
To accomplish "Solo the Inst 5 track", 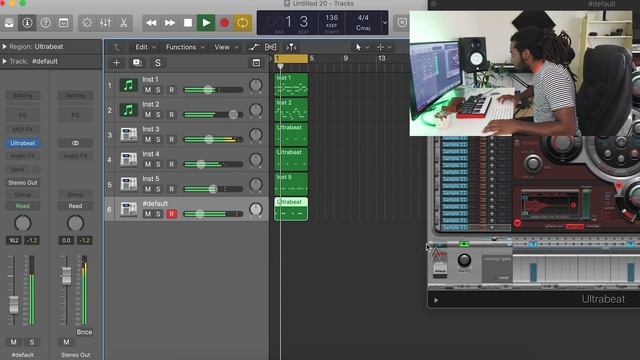I will pos(158,189).
